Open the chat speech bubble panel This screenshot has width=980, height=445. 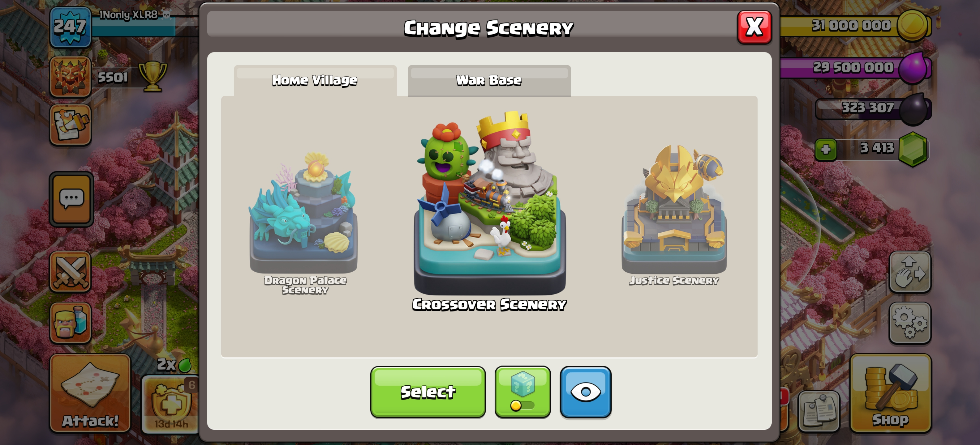point(71,199)
